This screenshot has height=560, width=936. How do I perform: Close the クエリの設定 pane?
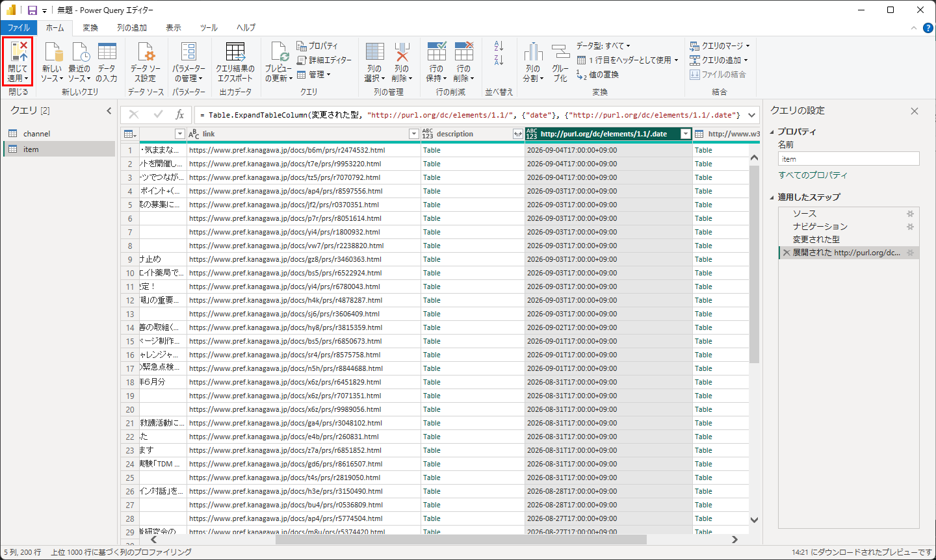point(915,111)
